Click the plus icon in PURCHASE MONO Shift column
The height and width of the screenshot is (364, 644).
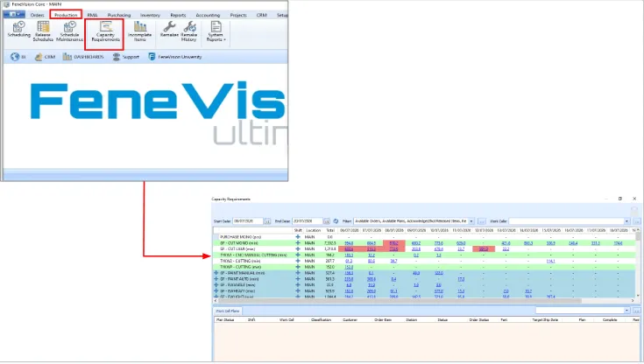(298, 237)
